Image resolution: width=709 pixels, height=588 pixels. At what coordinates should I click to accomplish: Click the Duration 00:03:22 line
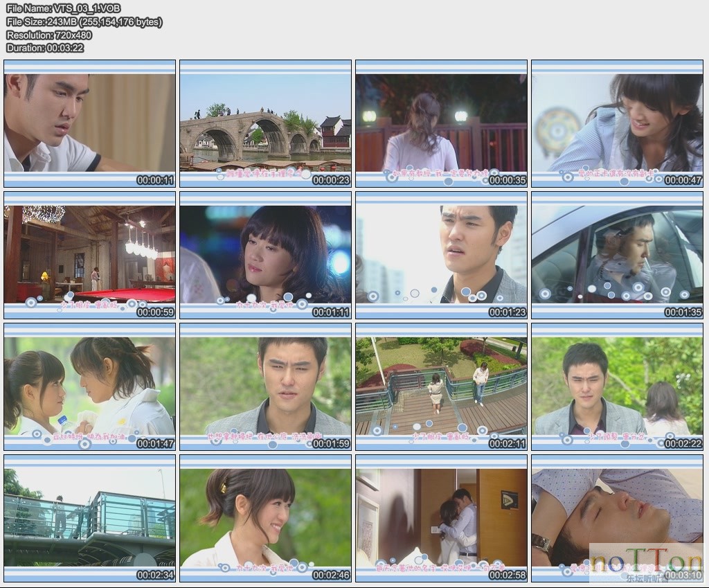point(45,48)
